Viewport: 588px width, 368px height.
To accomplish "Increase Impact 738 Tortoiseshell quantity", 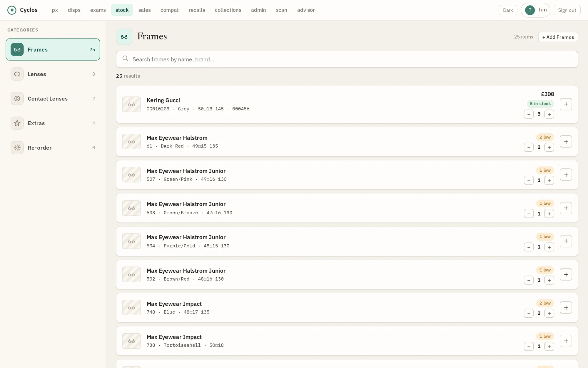I will click(549, 347).
